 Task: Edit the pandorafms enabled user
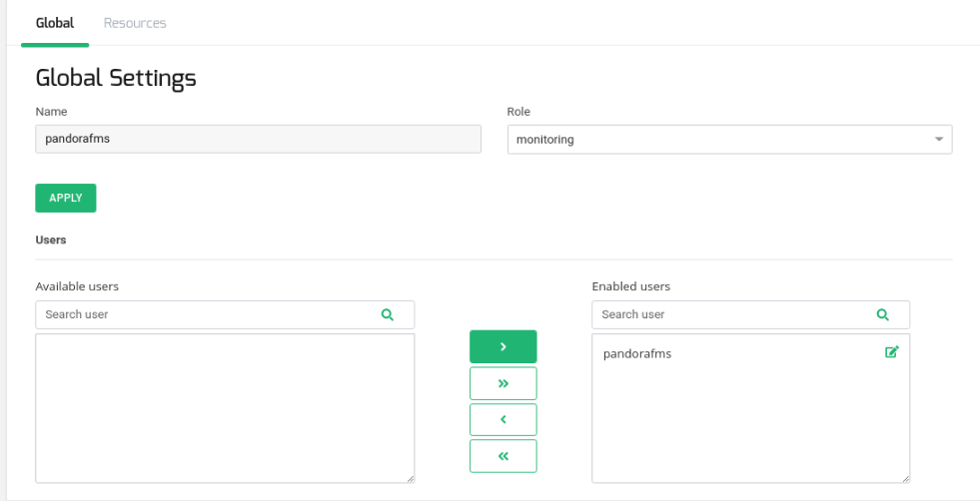[x=892, y=351]
